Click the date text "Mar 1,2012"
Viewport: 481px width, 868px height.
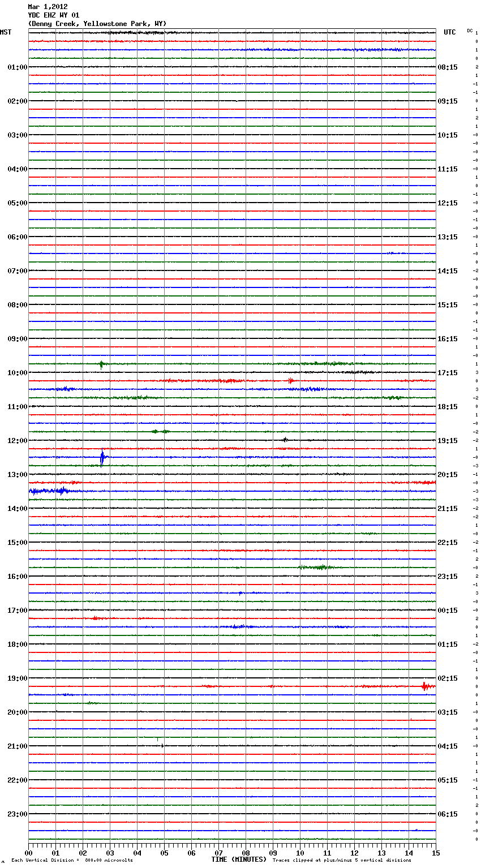coord(48,7)
